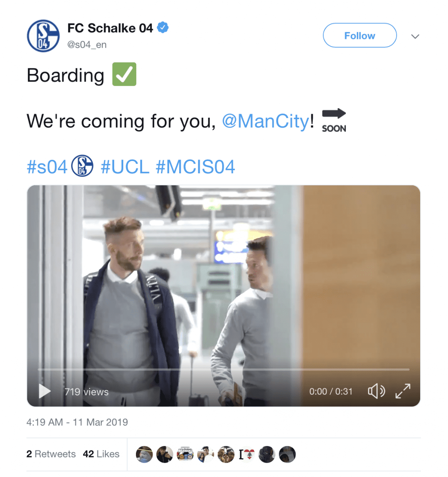Open the #UCL hashtag
The width and height of the screenshot is (448, 477).
click(x=125, y=167)
